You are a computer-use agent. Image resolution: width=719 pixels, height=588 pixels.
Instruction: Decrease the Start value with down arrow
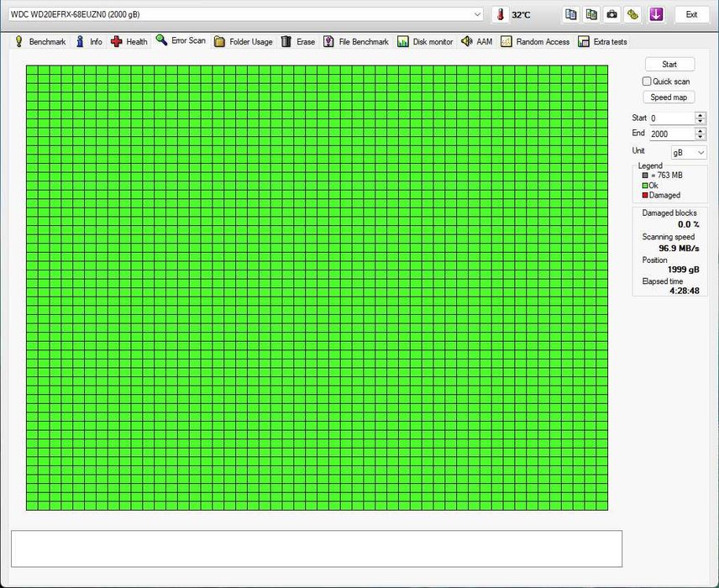tap(700, 121)
